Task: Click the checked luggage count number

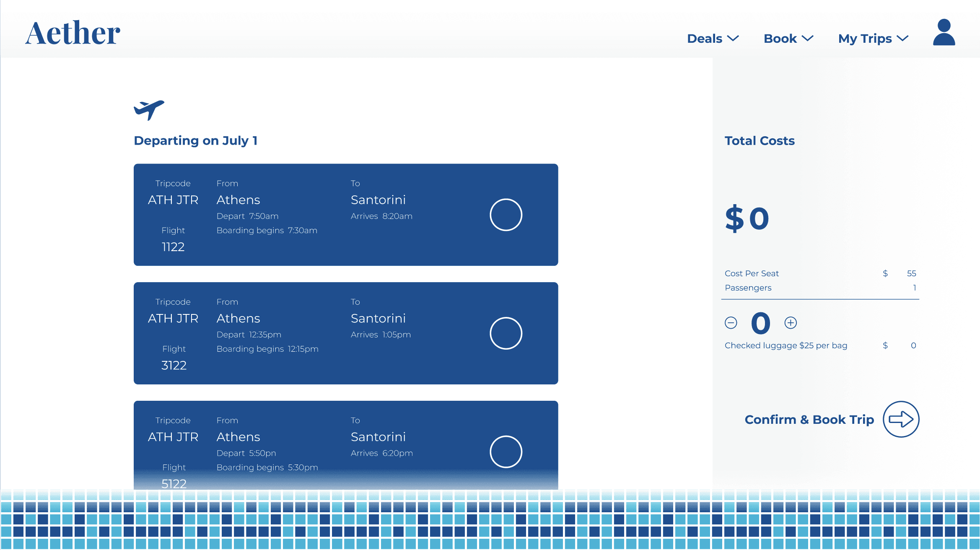Action: pos(760,323)
